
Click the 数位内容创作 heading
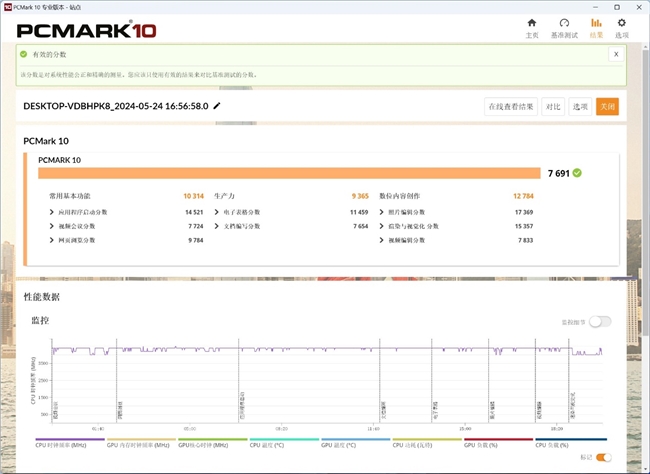[400, 196]
